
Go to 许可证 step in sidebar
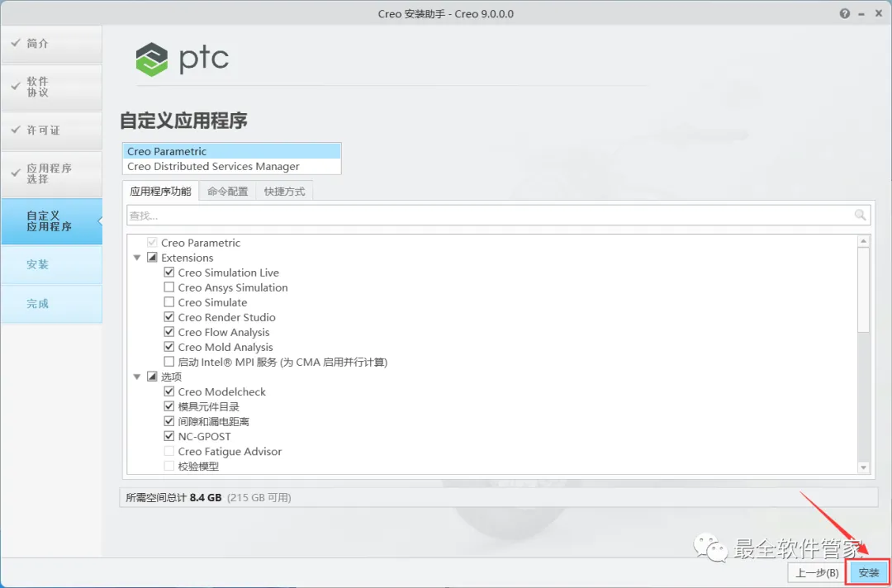[x=51, y=130]
